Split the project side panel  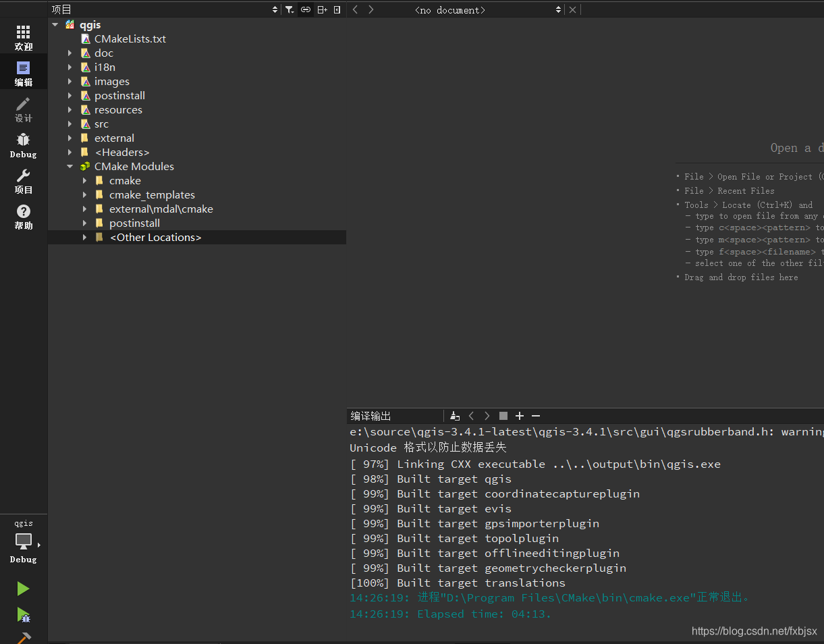click(322, 9)
